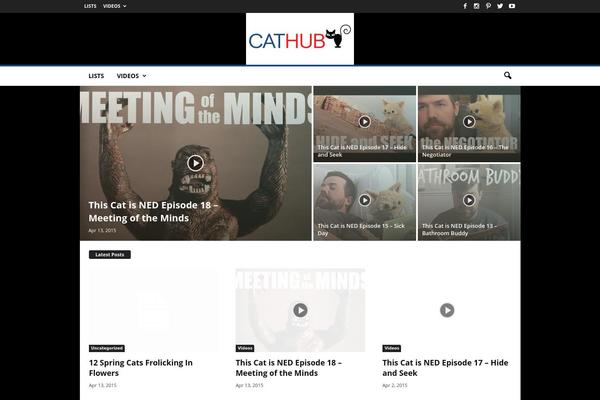Open featured title Episode 16 The Negotiator

(x=465, y=151)
